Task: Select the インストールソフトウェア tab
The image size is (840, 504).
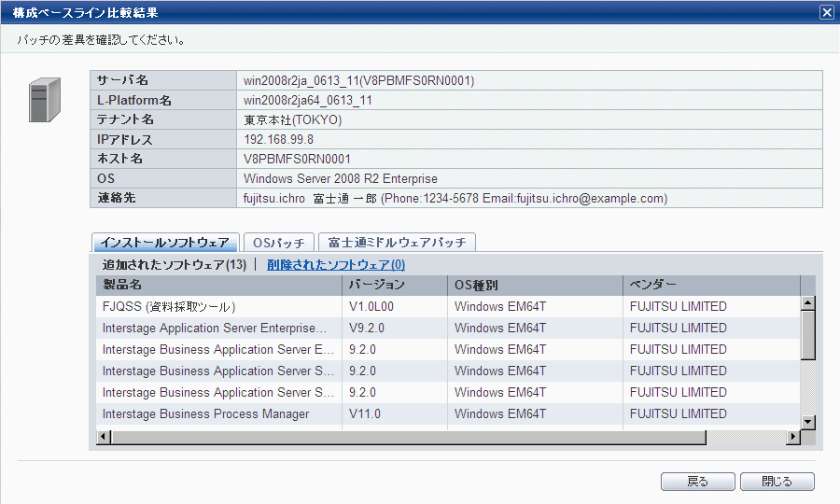Action: (x=165, y=243)
